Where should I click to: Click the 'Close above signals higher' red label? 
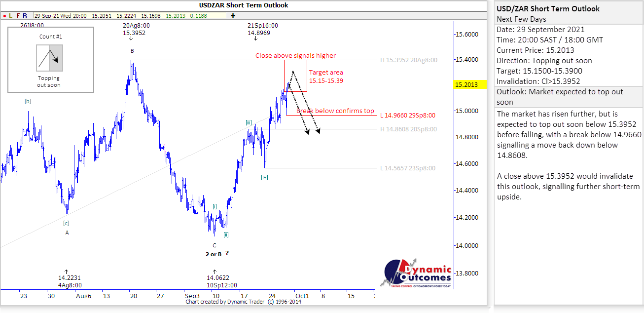[x=295, y=56]
